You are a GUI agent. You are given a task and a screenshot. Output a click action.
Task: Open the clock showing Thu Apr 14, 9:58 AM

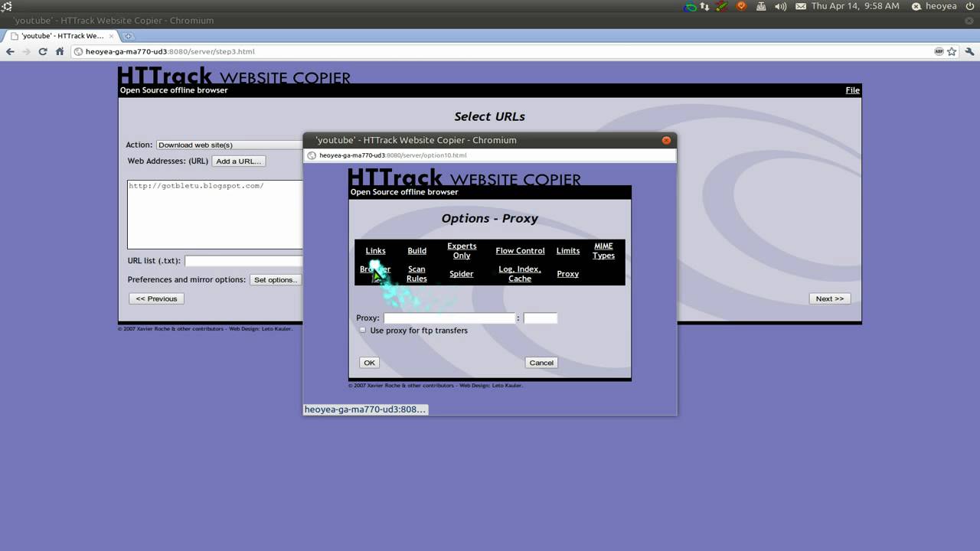click(855, 6)
